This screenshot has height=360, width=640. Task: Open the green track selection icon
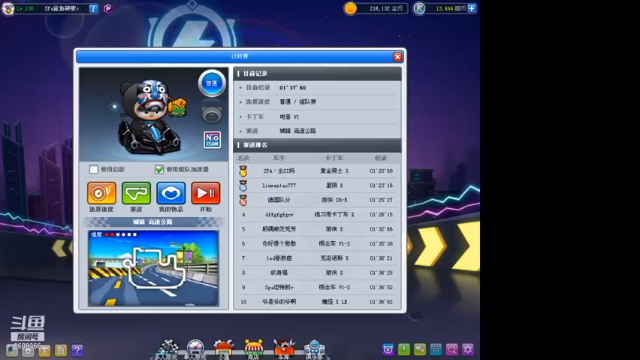(136, 193)
